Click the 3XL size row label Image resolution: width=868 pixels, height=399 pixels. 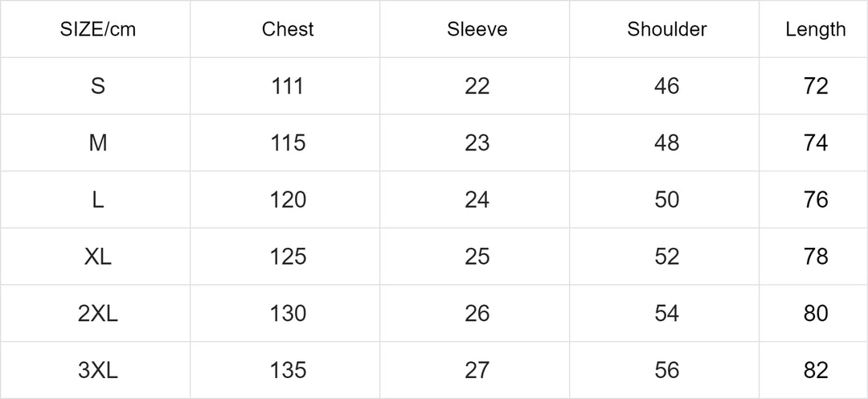(x=97, y=371)
